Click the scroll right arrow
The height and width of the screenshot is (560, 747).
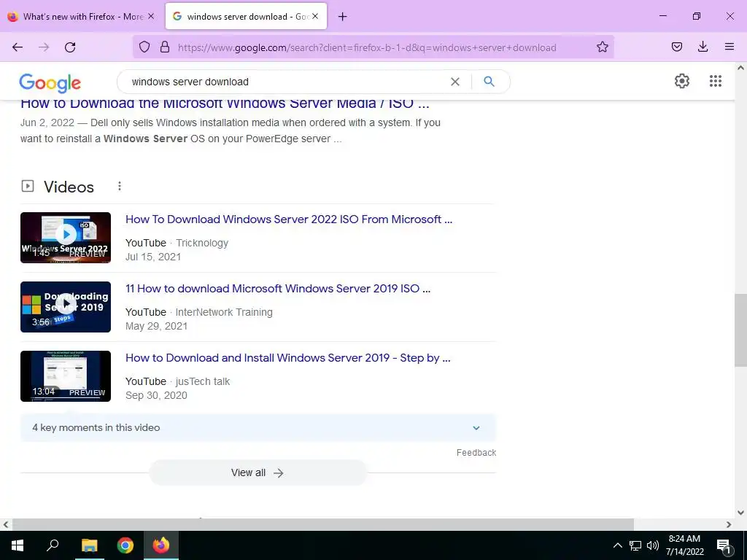[729, 524]
